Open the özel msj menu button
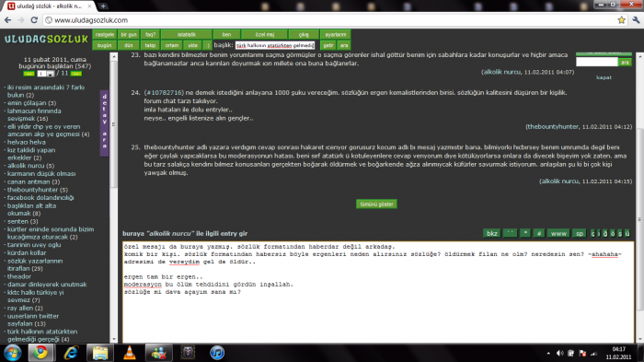The height and width of the screenshot is (362, 644). tap(265, 35)
